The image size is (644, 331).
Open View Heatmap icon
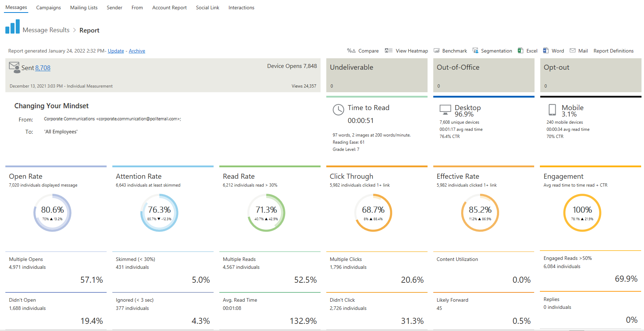tap(389, 51)
